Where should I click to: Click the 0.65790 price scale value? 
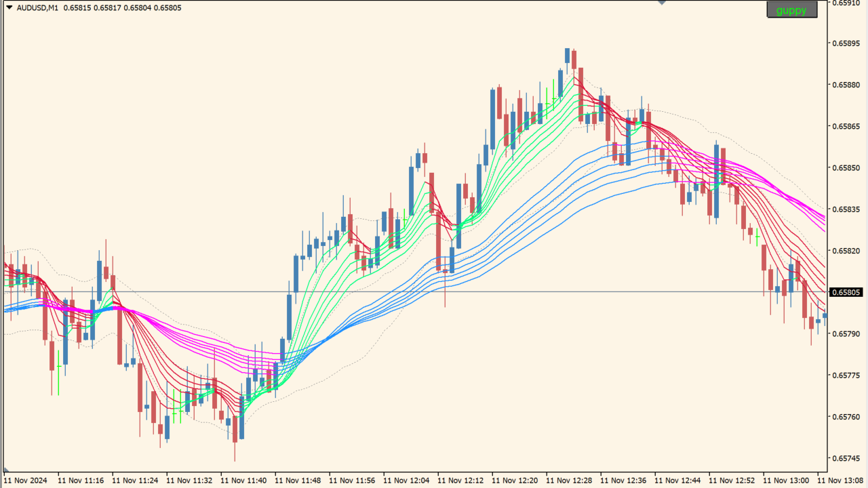point(846,333)
